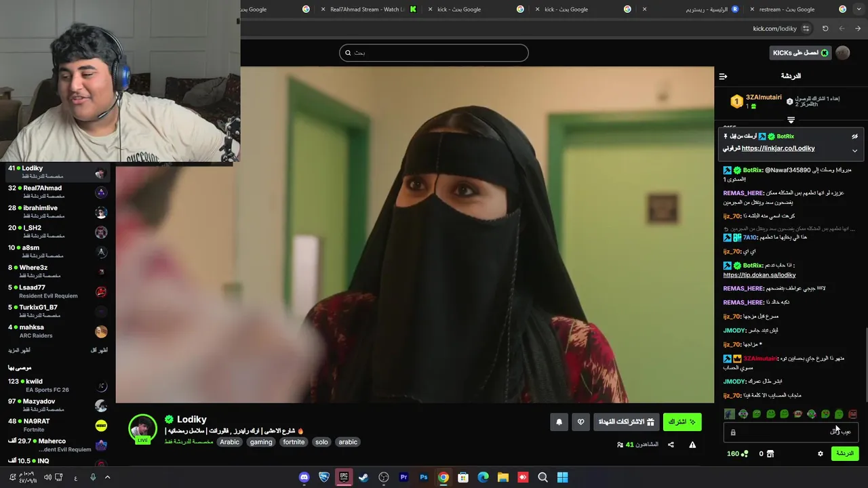Collapse with the show less link
This screenshot has height=488, width=868.
coord(99,350)
